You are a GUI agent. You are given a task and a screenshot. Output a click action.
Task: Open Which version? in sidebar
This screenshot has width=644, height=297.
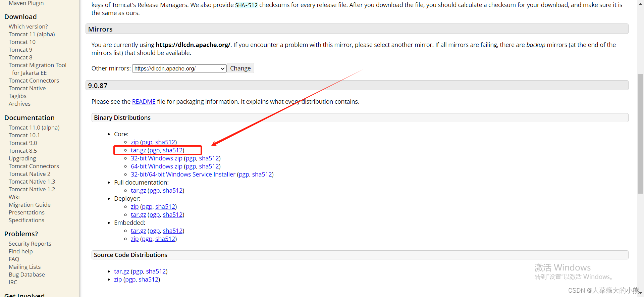coord(28,27)
